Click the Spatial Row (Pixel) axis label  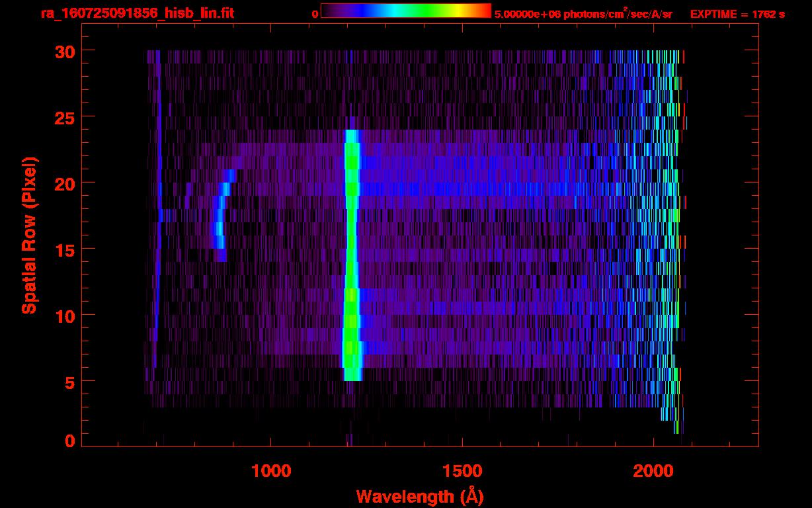[29, 235]
